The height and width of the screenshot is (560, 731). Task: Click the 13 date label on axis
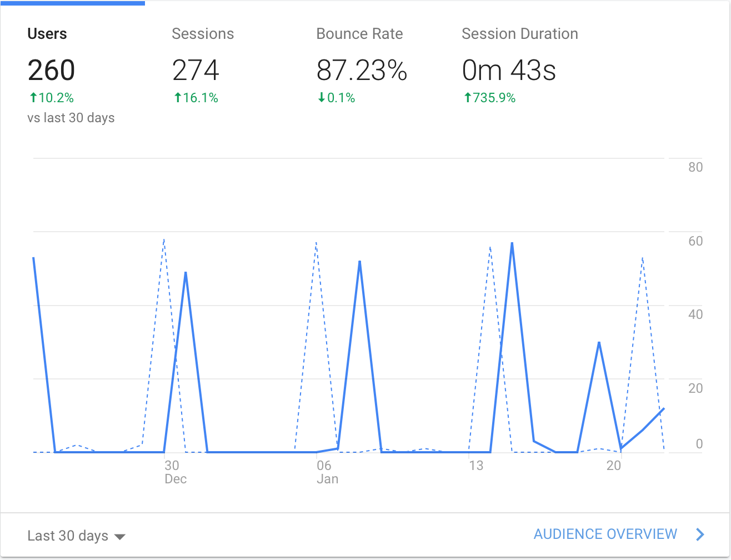coord(476,466)
